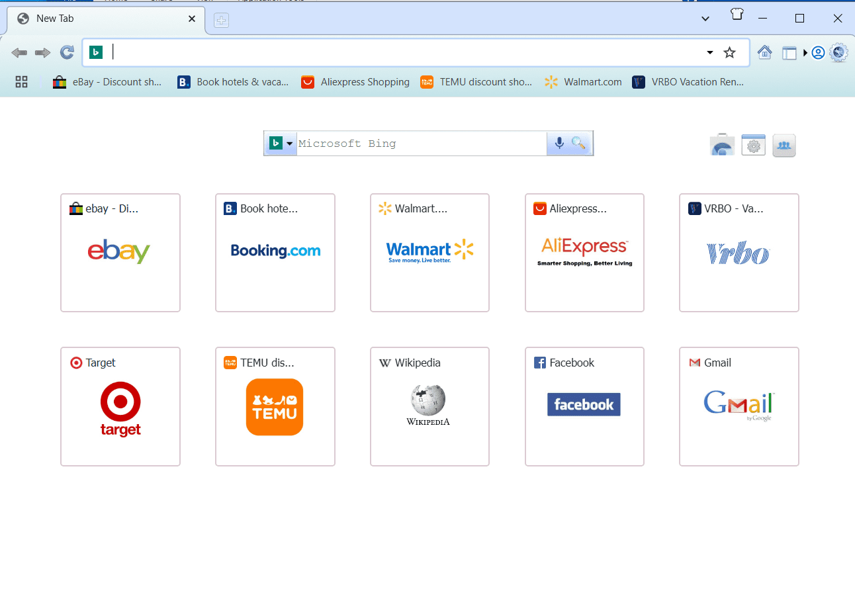
Task: Open the VRBO Vacation Rentals bookmark
Action: point(688,82)
